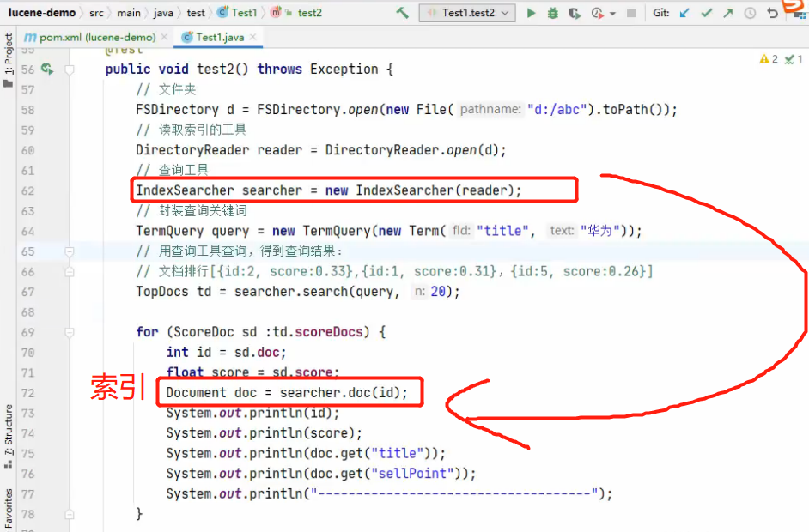Image resolution: width=809 pixels, height=532 pixels.
Task: Collapse the for loop at line 69
Action: click(x=70, y=333)
